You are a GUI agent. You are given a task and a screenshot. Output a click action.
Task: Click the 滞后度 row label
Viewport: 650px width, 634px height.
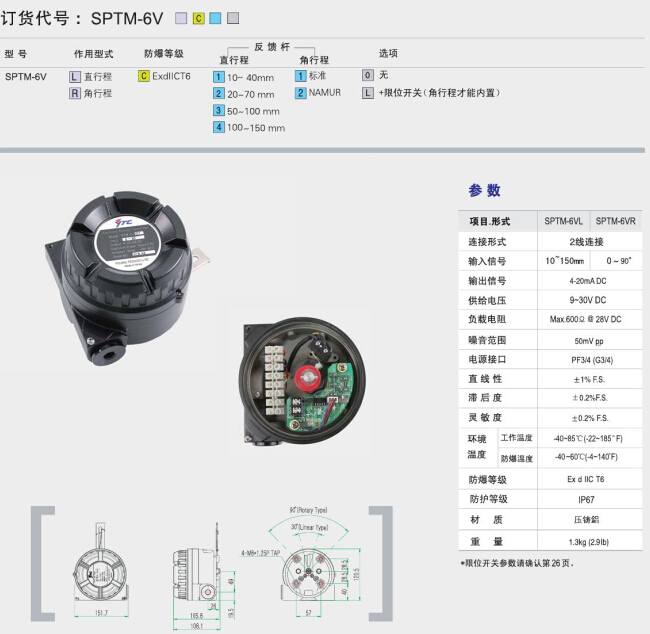[485, 398]
